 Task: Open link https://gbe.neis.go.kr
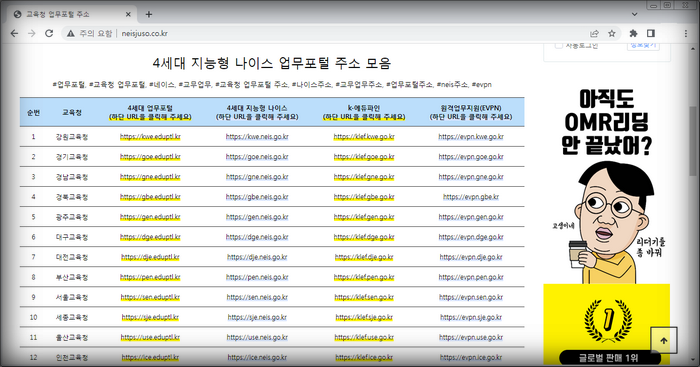tap(257, 197)
